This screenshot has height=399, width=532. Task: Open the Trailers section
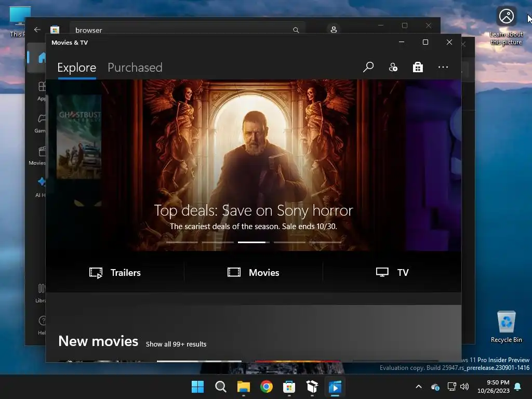[115, 272]
